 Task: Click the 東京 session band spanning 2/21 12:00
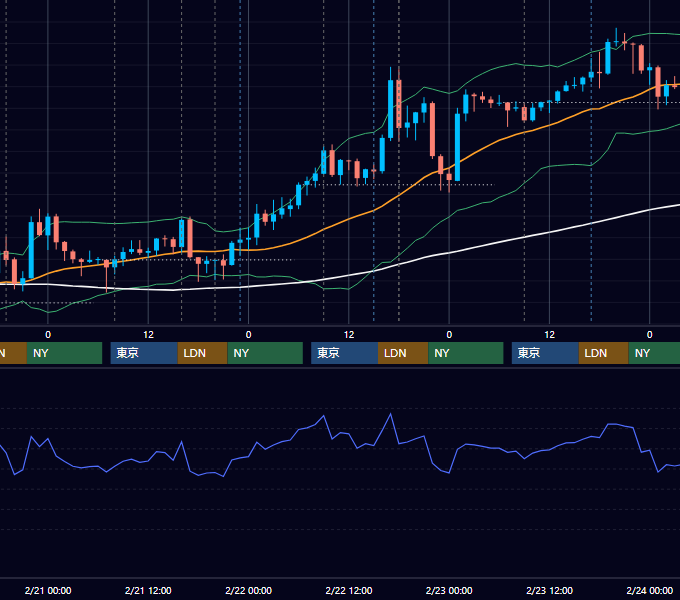(144, 353)
